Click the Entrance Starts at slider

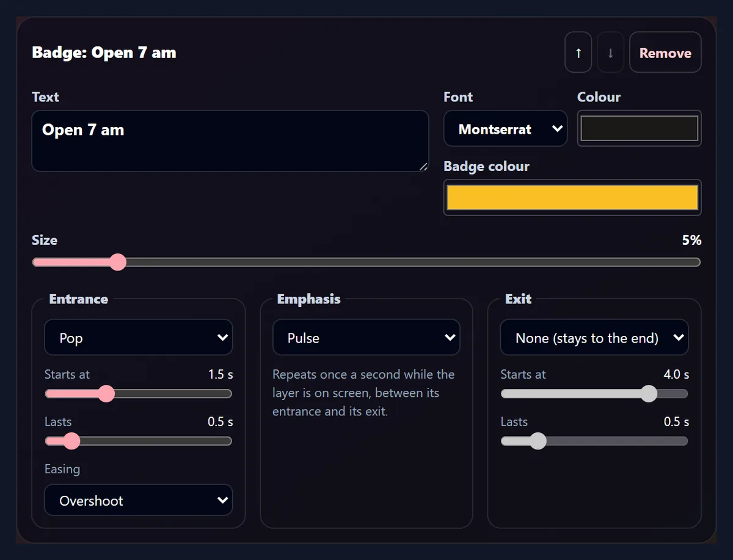(139, 394)
